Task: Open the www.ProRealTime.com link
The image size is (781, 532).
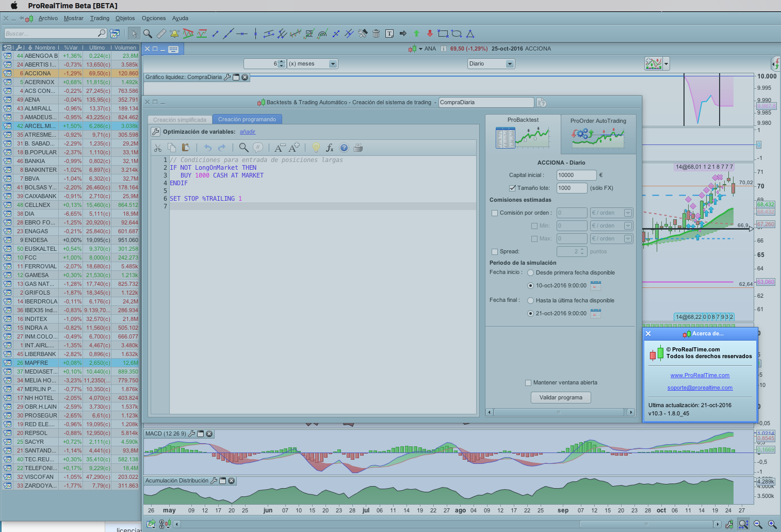Action: [x=699, y=375]
